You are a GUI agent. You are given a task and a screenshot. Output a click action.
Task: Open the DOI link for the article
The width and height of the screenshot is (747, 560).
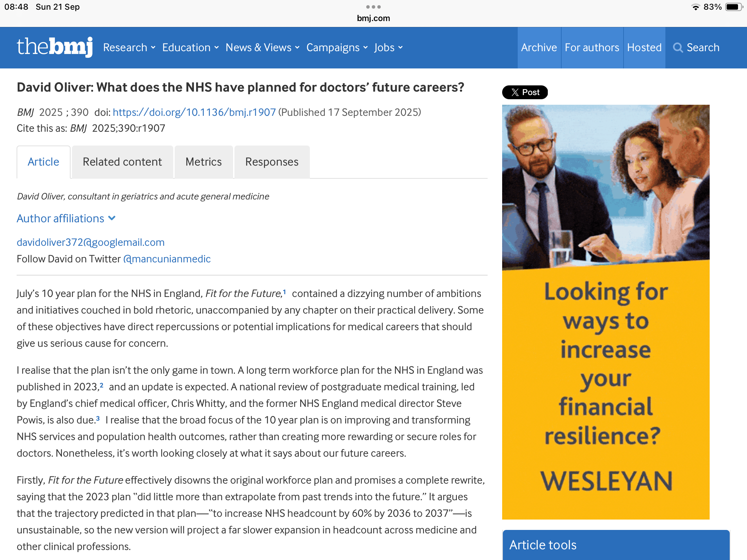pyautogui.click(x=194, y=112)
